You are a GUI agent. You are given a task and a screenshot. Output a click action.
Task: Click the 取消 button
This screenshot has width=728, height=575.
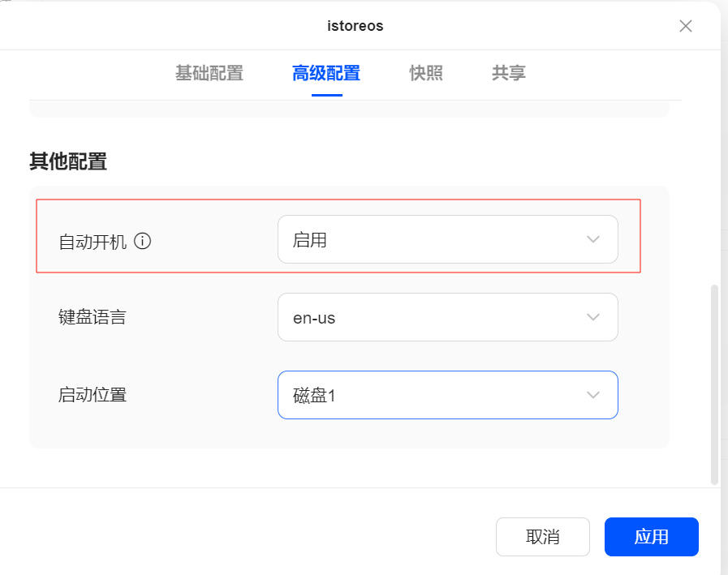point(543,537)
